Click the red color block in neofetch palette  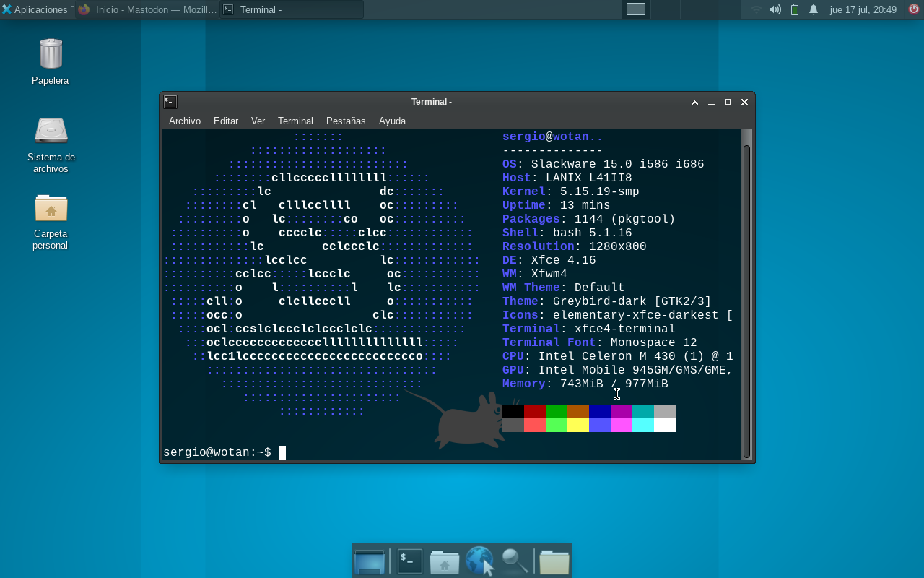(534, 411)
